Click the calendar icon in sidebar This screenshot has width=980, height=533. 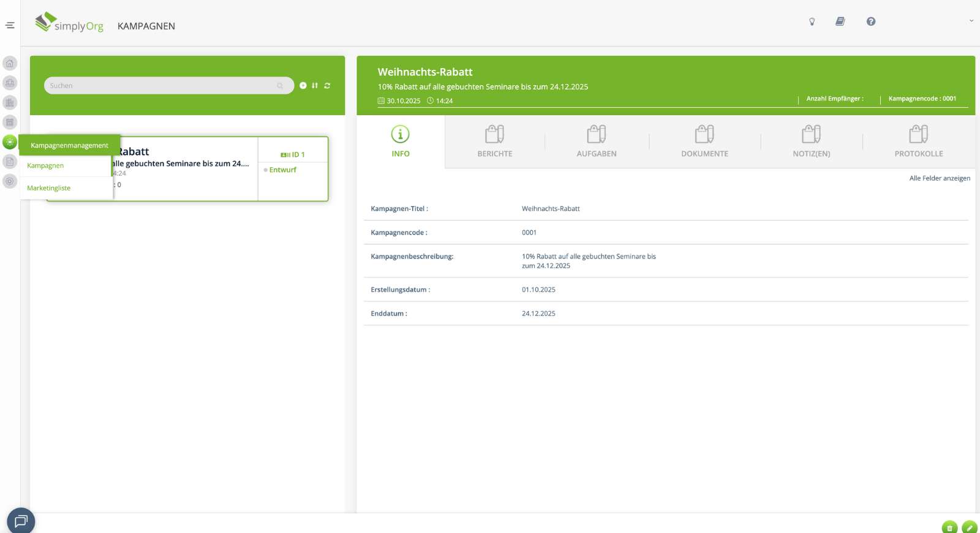click(x=10, y=123)
